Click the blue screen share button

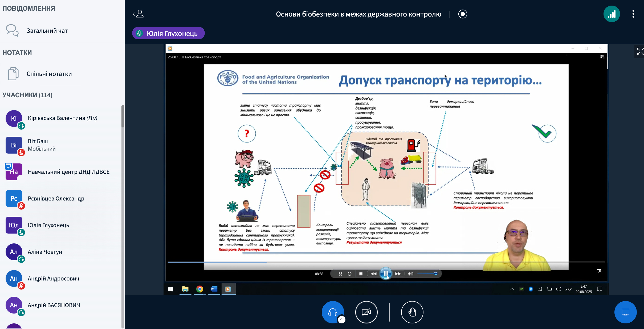(x=625, y=312)
